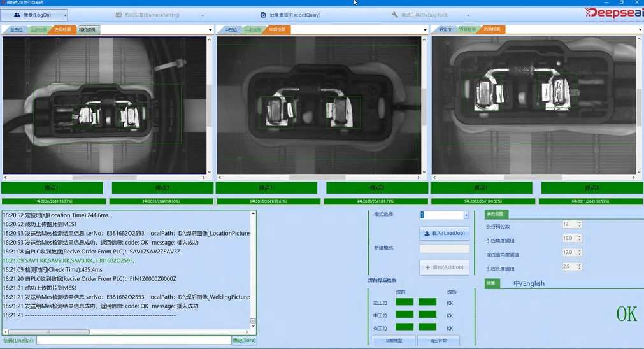Click the LogOn user icon

(x=17, y=15)
